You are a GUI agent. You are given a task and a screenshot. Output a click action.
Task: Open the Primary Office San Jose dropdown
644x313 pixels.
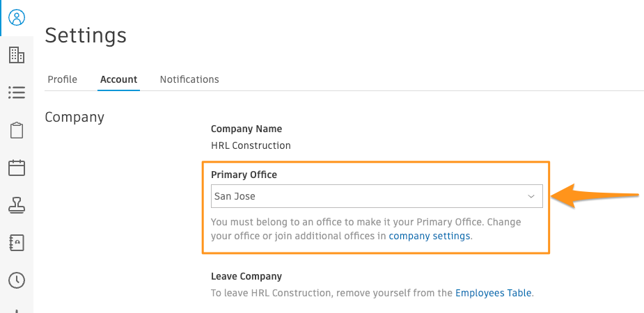(377, 196)
